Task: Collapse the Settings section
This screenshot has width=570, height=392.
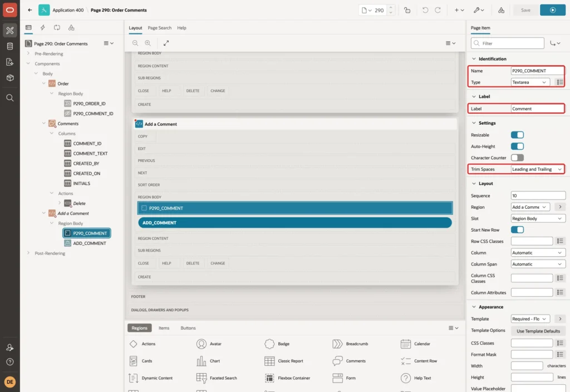Action: pyautogui.click(x=474, y=123)
